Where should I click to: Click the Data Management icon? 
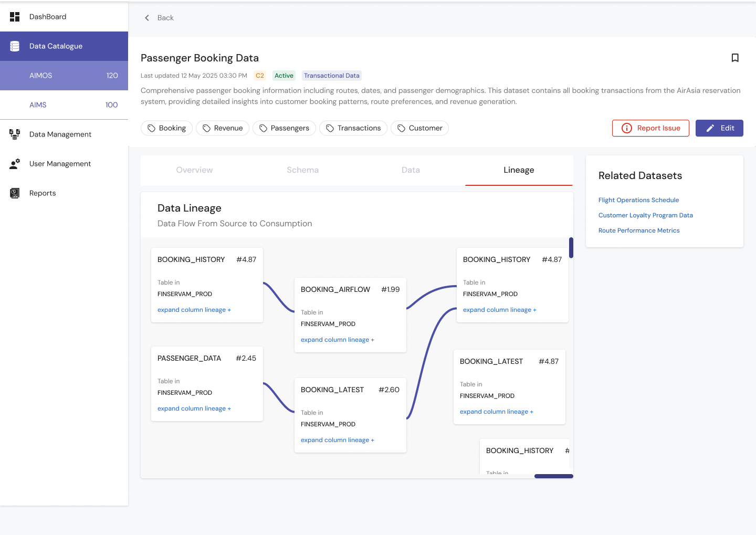point(15,134)
